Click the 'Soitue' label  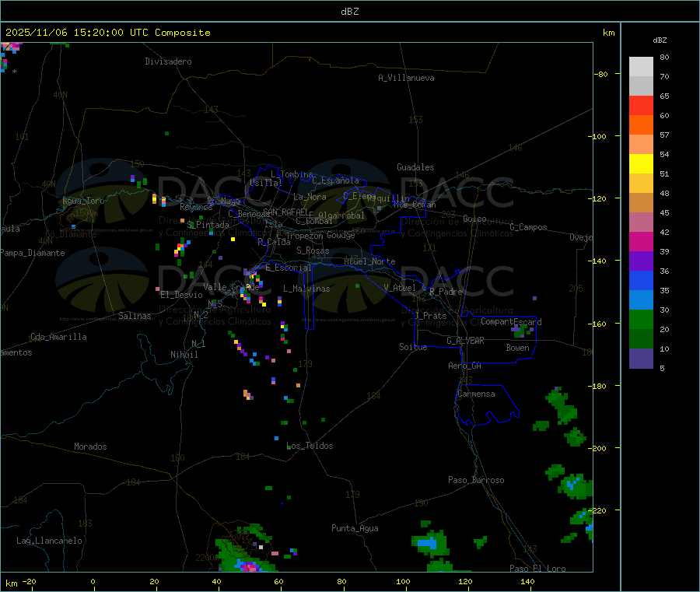(x=414, y=347)
